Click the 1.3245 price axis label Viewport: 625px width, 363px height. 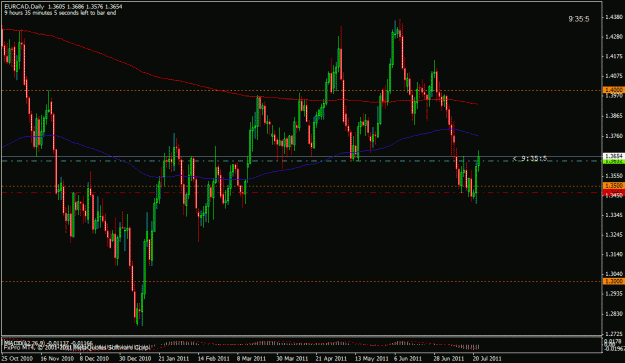click(614, 234)
